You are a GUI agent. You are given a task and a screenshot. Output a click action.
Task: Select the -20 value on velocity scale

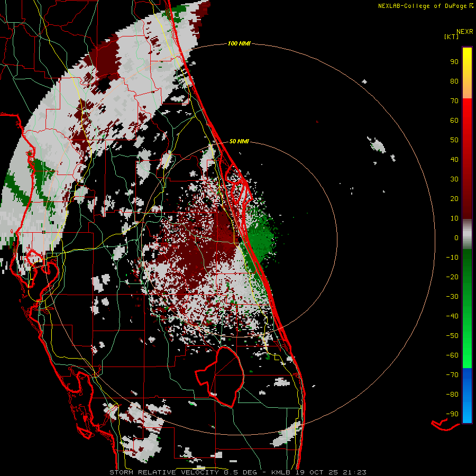[452, 277]
